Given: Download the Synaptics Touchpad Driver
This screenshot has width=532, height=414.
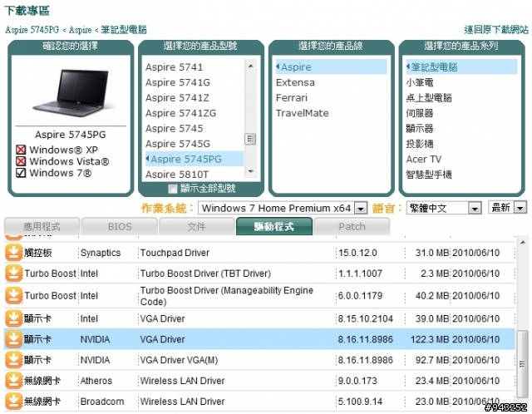Looking at the screenshot, I should (x=13, y=253).
